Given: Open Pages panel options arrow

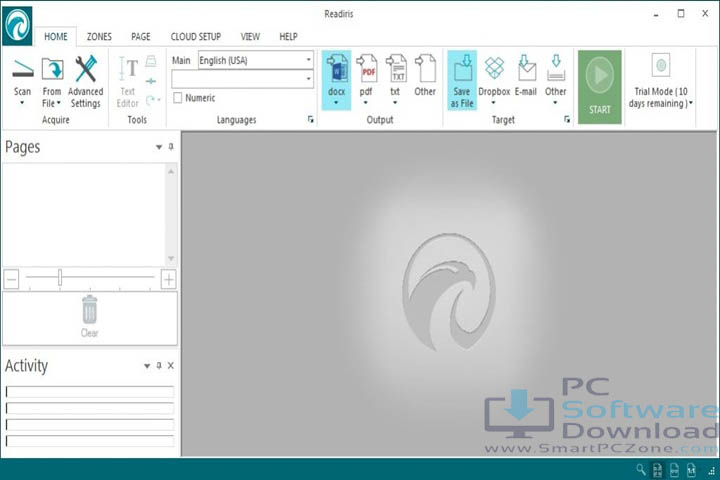Looking at the screenshot, I should click(159, 147).
